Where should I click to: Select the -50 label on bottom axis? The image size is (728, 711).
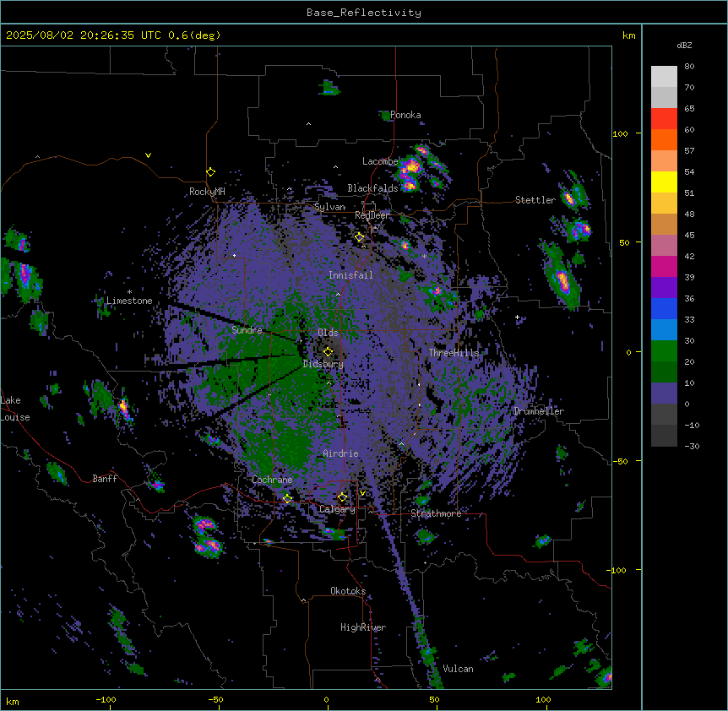pyautogui.click(x=215, y=699)
